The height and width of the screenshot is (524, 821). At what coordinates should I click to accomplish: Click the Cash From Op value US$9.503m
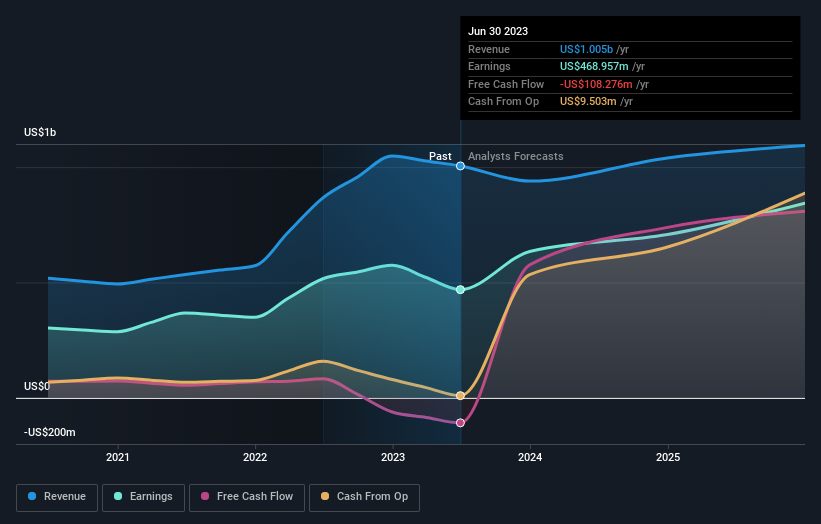588,102
